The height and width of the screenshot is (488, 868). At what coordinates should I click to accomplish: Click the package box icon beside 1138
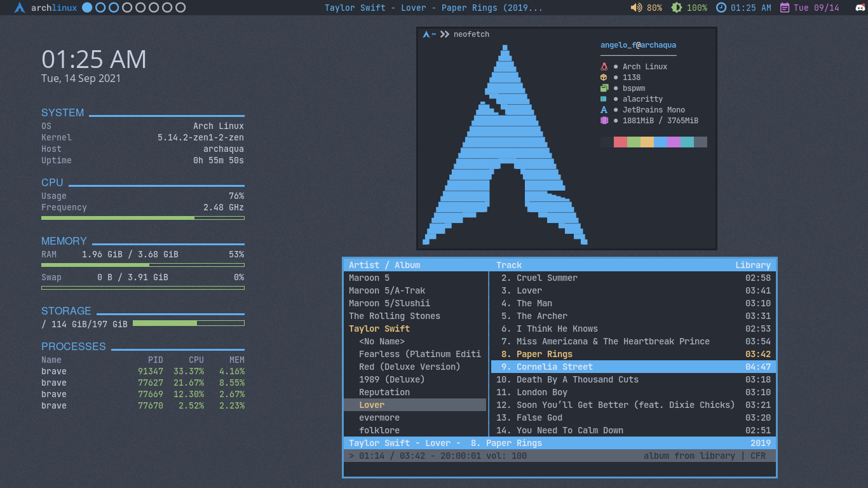click(x=604, y=78)
